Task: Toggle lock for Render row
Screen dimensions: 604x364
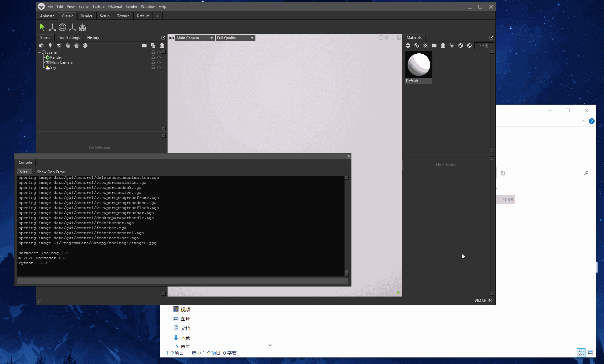Action: [153, 57]
